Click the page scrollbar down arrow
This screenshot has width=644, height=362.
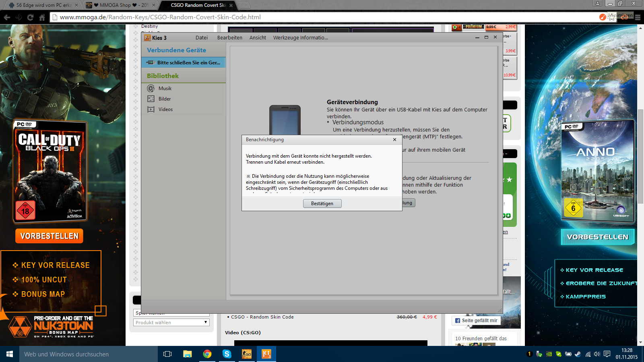point(641,343)
